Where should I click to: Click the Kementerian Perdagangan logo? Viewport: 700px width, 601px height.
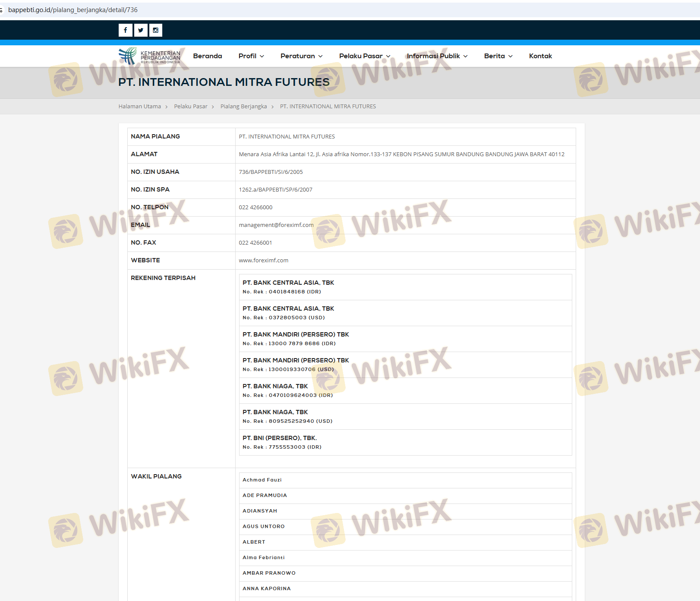click(150, 56)
